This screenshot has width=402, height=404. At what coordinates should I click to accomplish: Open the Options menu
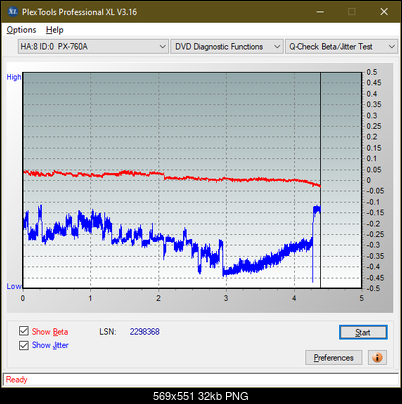coord(21,30)
